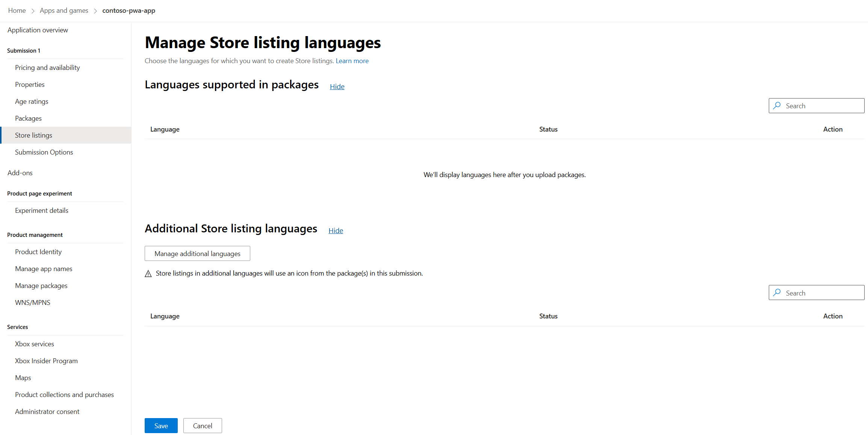The image size is (868, 435).
Task: Open Application overview
Action: (x=38, y=30)
